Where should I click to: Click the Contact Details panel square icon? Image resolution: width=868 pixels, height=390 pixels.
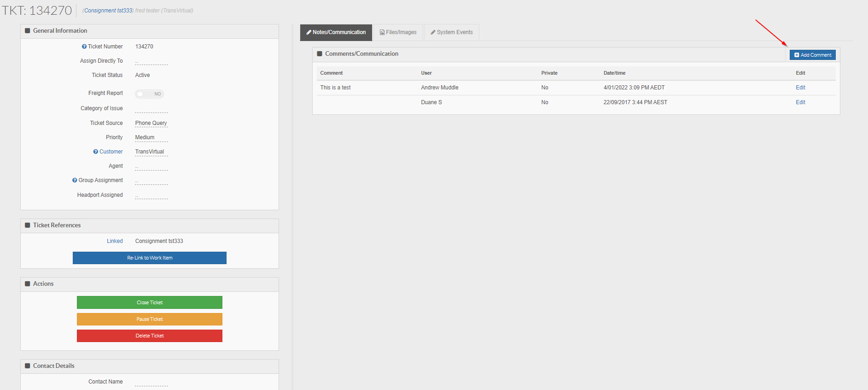(x=28, y=366)
